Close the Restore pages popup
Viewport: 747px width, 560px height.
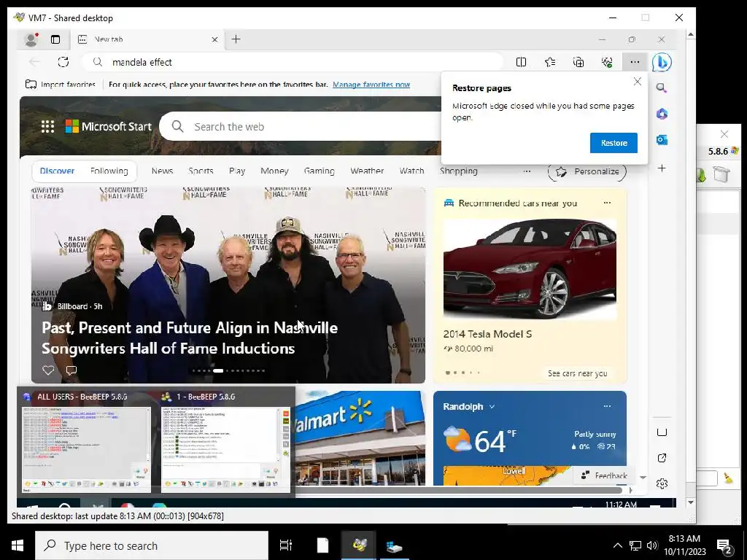(638, 82)
